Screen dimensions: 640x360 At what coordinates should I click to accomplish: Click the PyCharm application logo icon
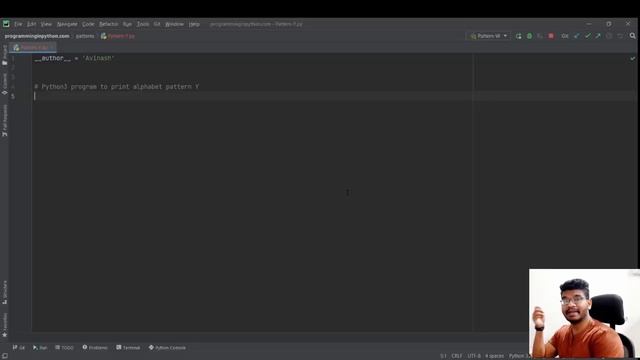(x=6, y=24)
